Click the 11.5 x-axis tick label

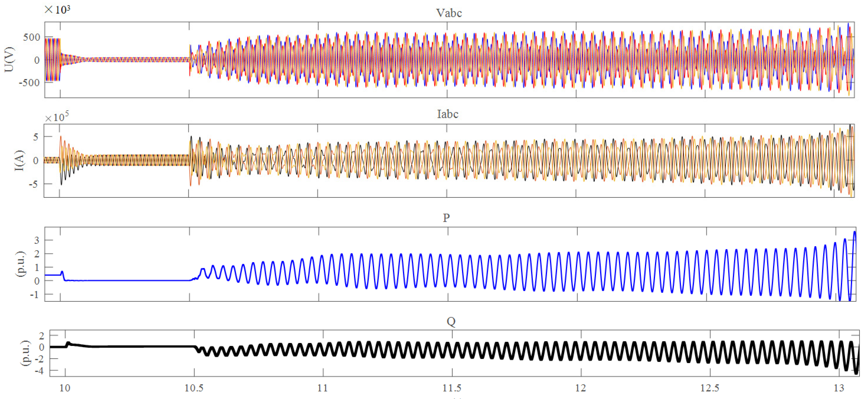[x=452, y=388]
